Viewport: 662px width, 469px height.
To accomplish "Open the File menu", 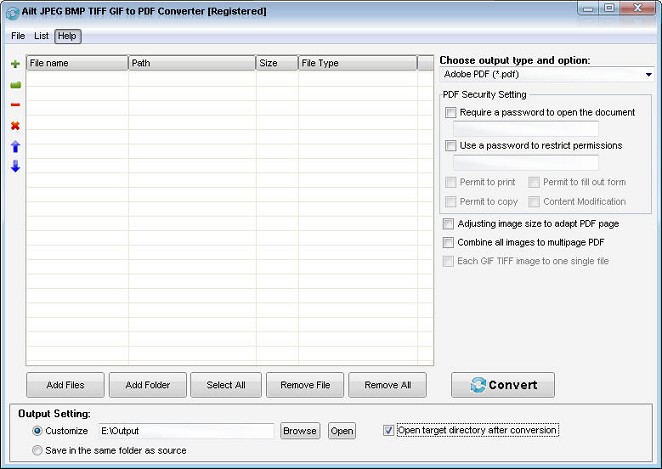I will click(18, 36).
